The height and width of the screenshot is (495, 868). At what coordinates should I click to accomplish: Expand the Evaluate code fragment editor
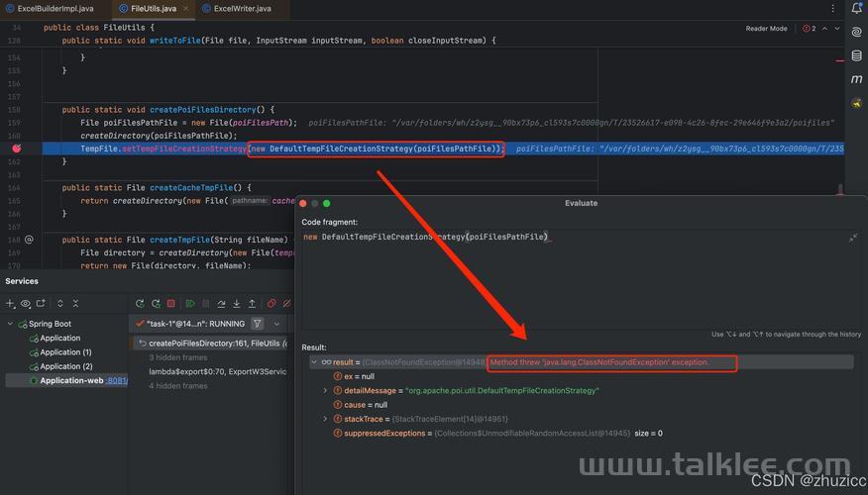(x=853, y=238)
